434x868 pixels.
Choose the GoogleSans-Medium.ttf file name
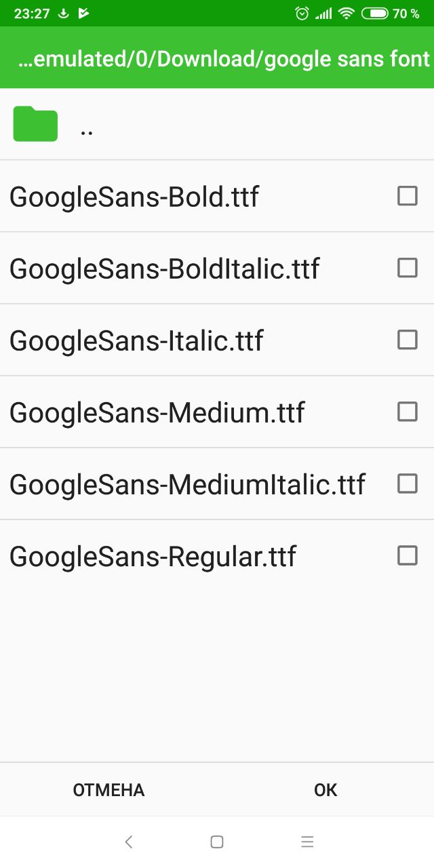click(x=157, y=412)
